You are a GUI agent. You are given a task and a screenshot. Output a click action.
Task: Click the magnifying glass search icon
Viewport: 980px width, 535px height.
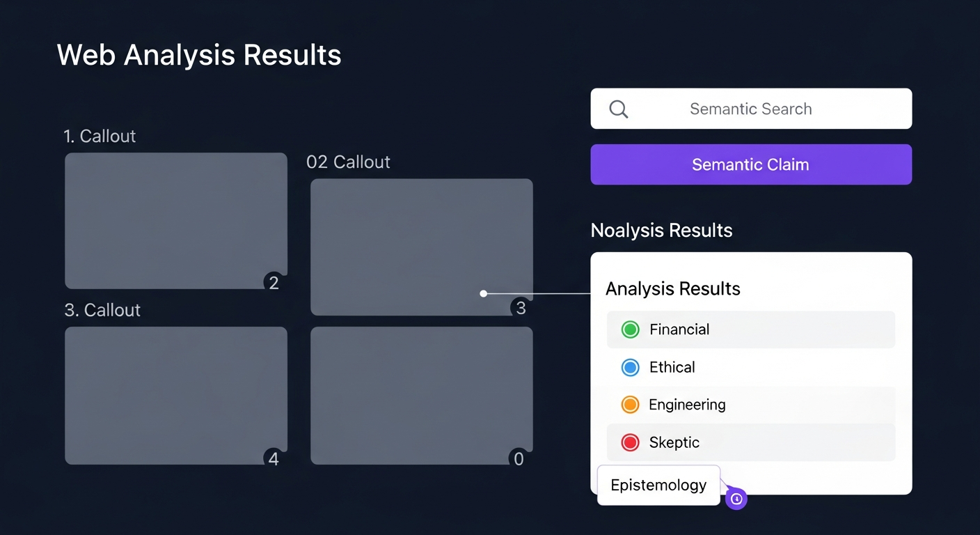[619, 109]
